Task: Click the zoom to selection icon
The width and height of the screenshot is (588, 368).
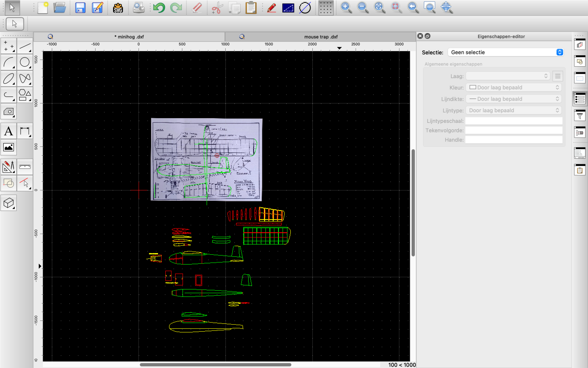Action: [396, 7]
